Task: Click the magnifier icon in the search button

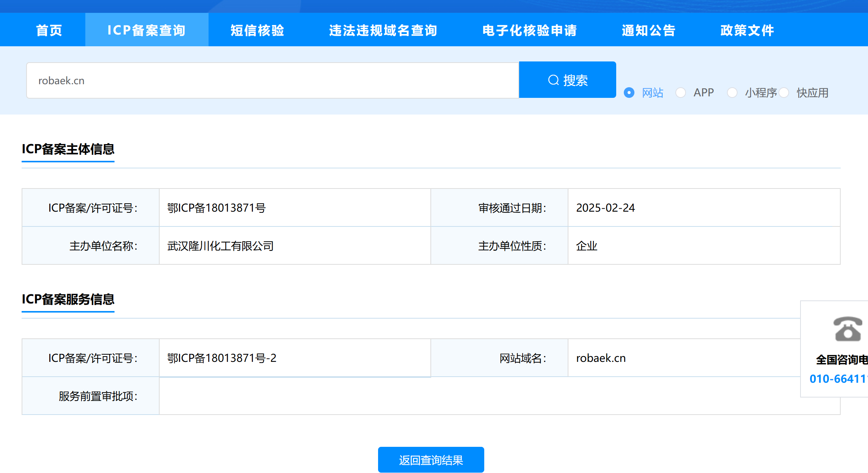Action: (553, 80)
